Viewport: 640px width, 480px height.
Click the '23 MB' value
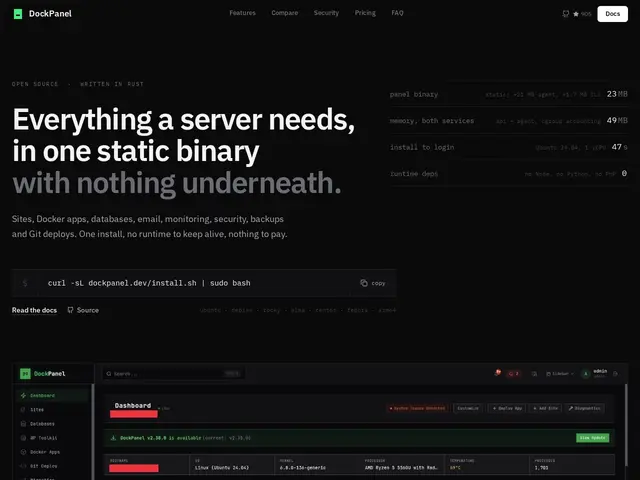pyautogui.click(x=617, y=94)
